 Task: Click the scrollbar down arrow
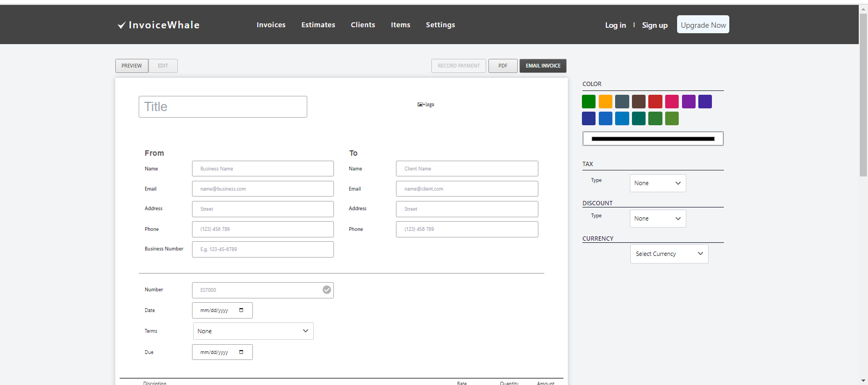click(x=863, y=381)
